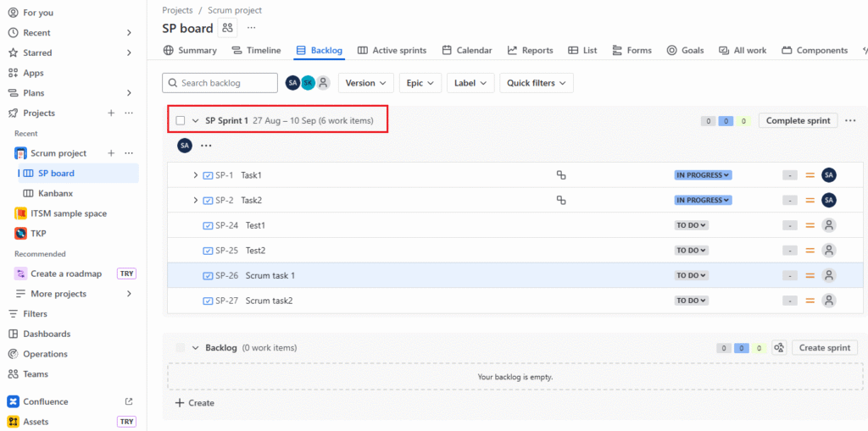Screen dimensions: 868x431
Task: Click the blue in-progress count badge for sprint
Action: point(726,121)
